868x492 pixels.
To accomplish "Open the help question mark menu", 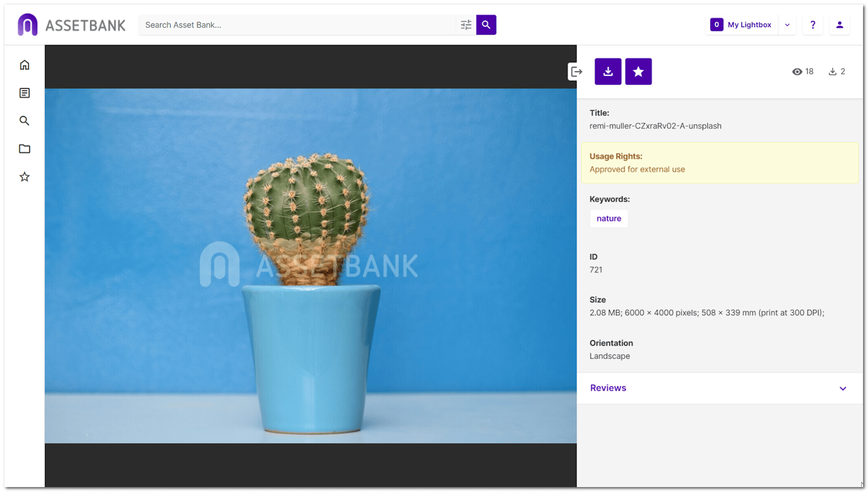I will (812, 25).
